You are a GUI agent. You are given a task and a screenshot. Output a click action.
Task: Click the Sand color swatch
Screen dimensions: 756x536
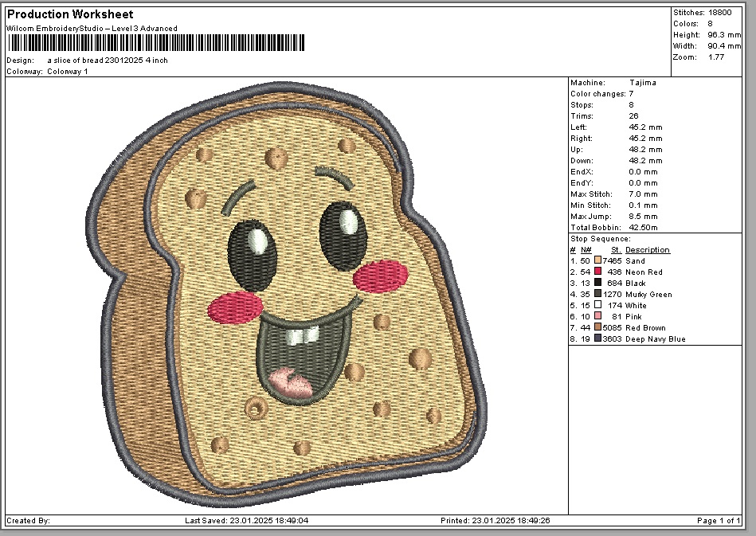point(597,260)
